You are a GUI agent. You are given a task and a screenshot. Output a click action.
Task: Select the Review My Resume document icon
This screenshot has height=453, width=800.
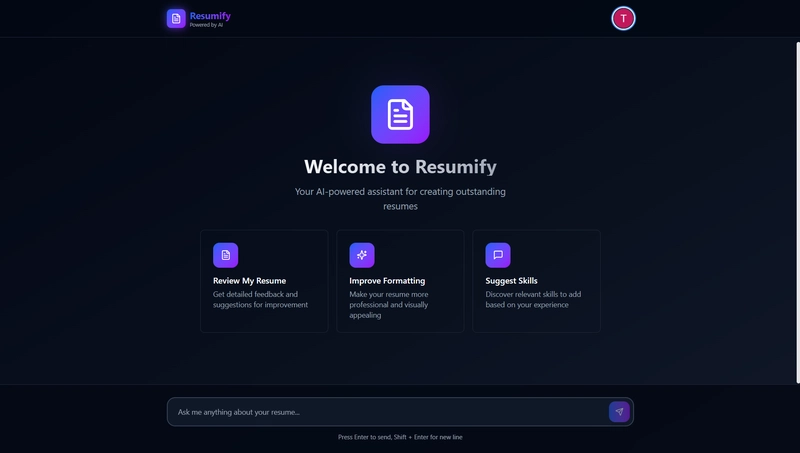point(225,255)
